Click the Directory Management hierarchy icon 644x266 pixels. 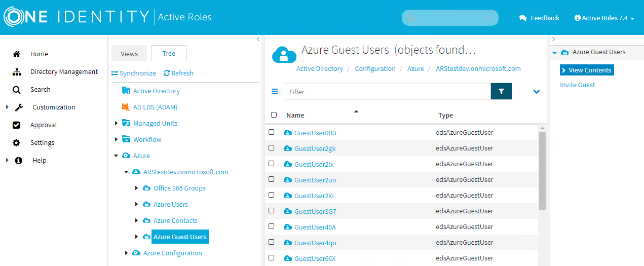click(x=17, y=71)
